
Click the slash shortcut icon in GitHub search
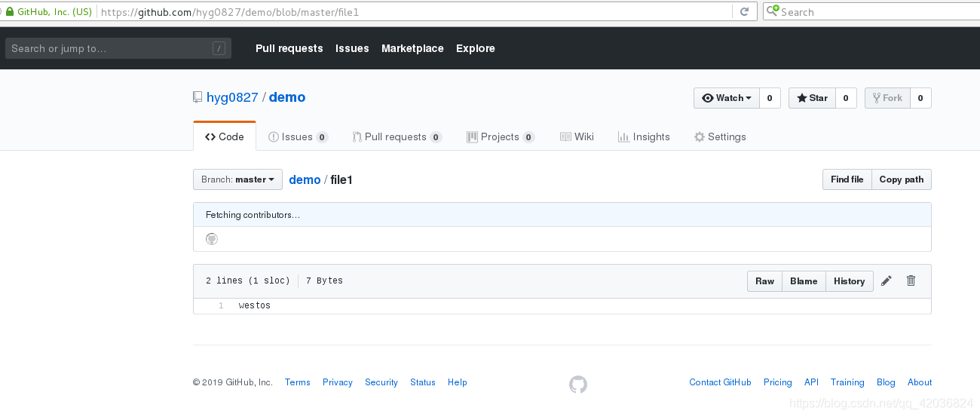click(219, 48)
